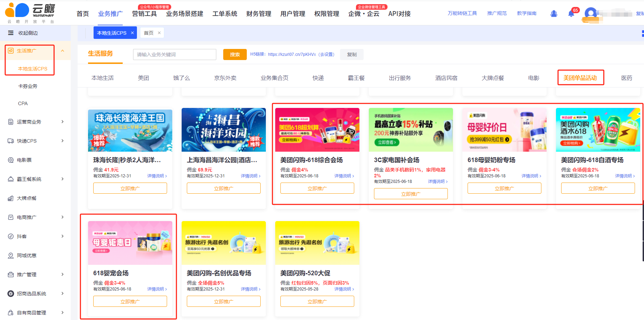Expand the 招商选品系统 chevron
644x320 pixels.
[x=63, y=294]
